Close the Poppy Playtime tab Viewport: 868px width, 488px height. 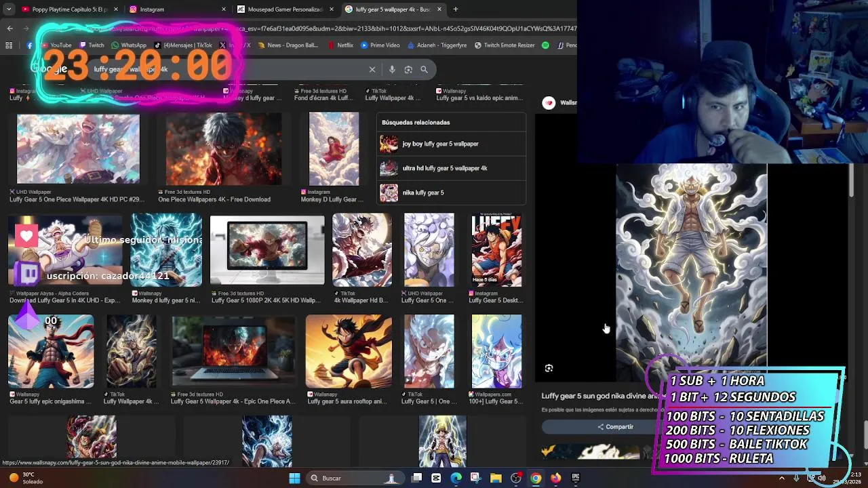tap(116, 9)
